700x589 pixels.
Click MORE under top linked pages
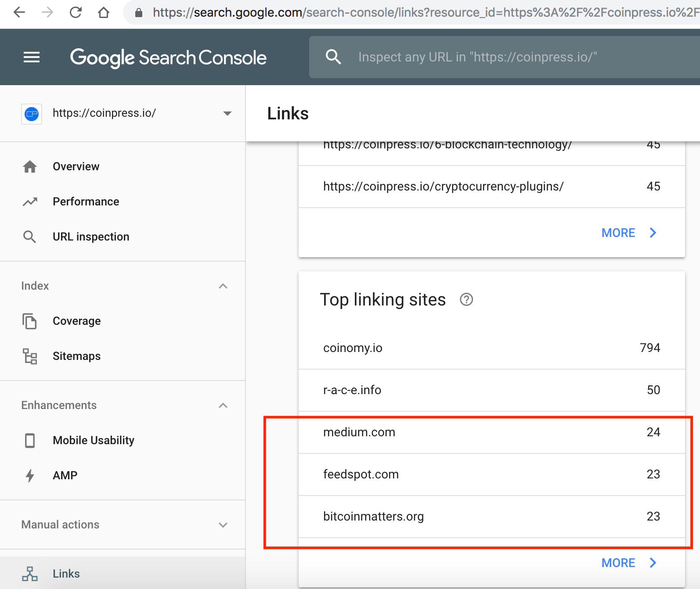pyautogui.click(x=629, y=233)
